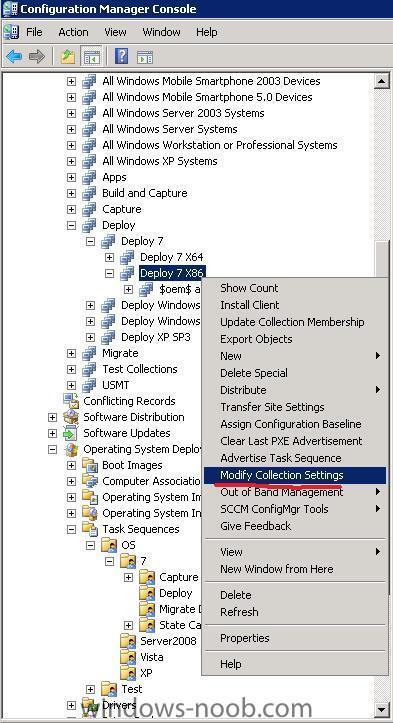The height and width of the screenshot is (723, 393).
Task: Select Refresh in the context menu
Action: click(x=294, y=612)
